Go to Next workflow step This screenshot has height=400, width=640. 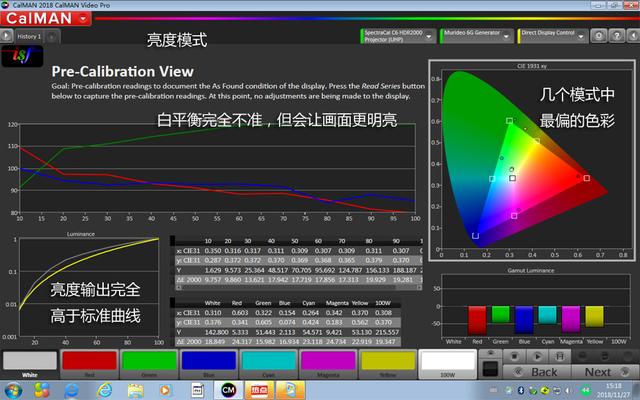(x=605, y=372)
